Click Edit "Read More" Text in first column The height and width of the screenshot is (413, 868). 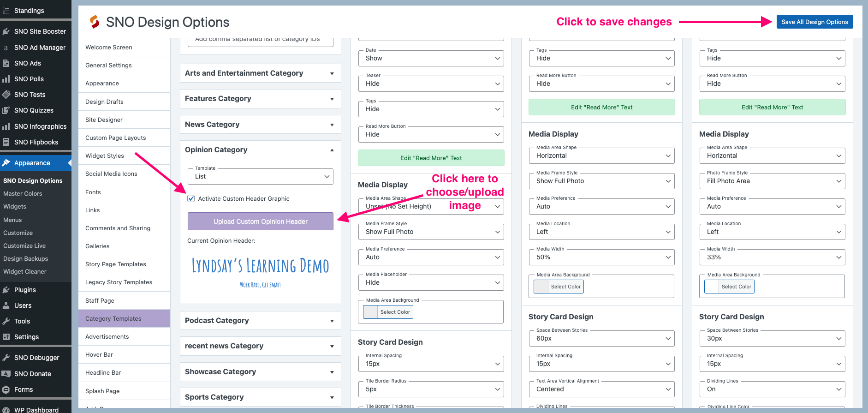[431, 158]
